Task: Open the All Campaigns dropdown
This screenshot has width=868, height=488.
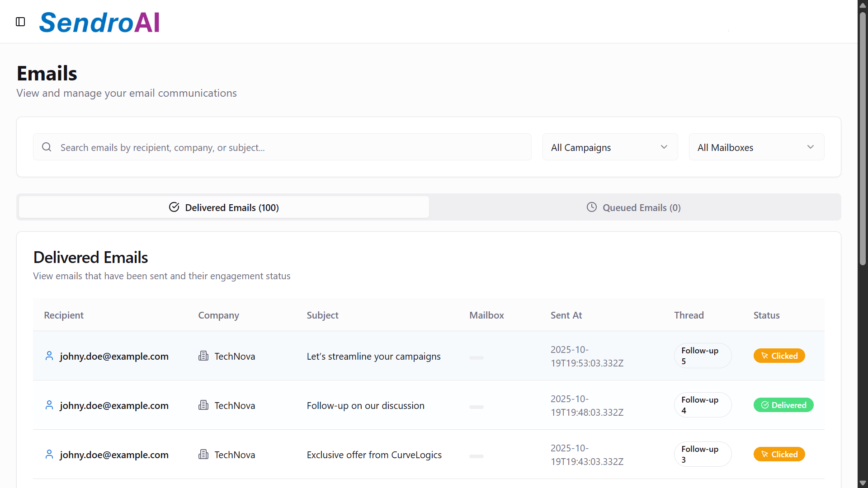Action: point(609,147)
